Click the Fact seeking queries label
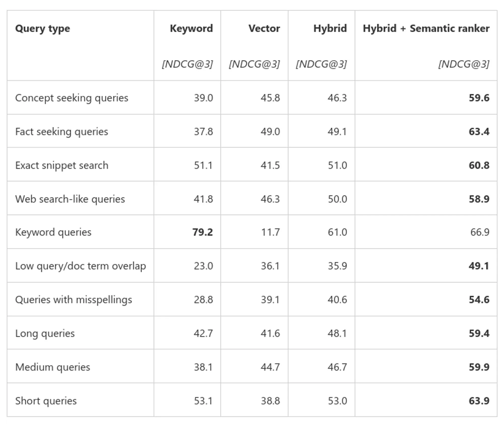The width and height of the screenshot is (504, 424). pyautogui.click(x=61, y=132)
